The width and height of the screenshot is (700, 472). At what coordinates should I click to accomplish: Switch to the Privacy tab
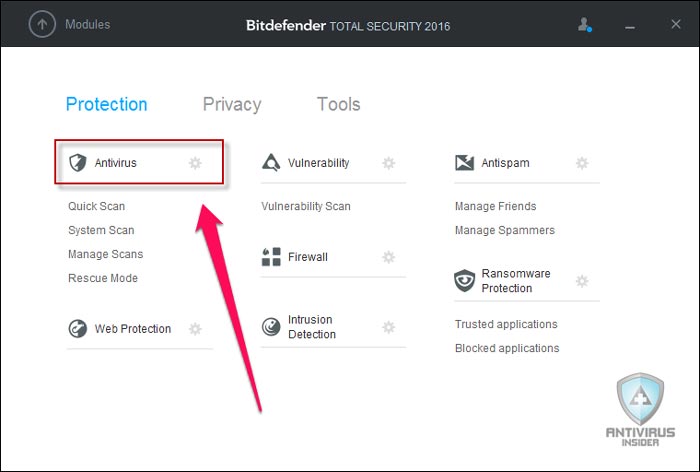click(232, 104)
